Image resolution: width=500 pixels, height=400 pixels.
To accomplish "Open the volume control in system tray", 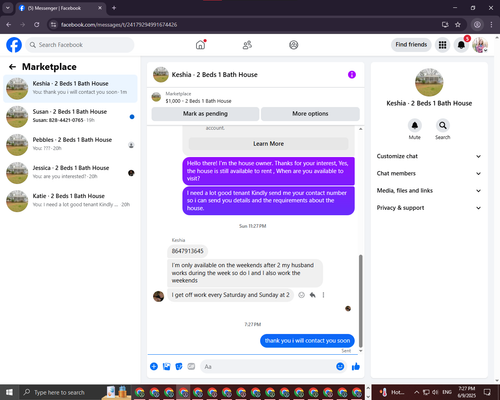I will point(435,392).
